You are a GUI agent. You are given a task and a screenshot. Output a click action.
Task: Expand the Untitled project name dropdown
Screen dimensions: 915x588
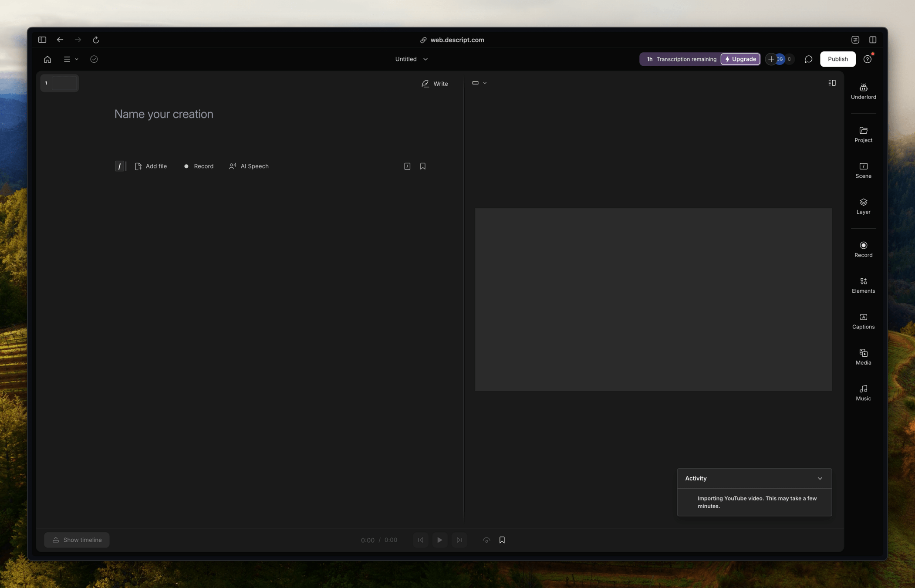point(411,59)
